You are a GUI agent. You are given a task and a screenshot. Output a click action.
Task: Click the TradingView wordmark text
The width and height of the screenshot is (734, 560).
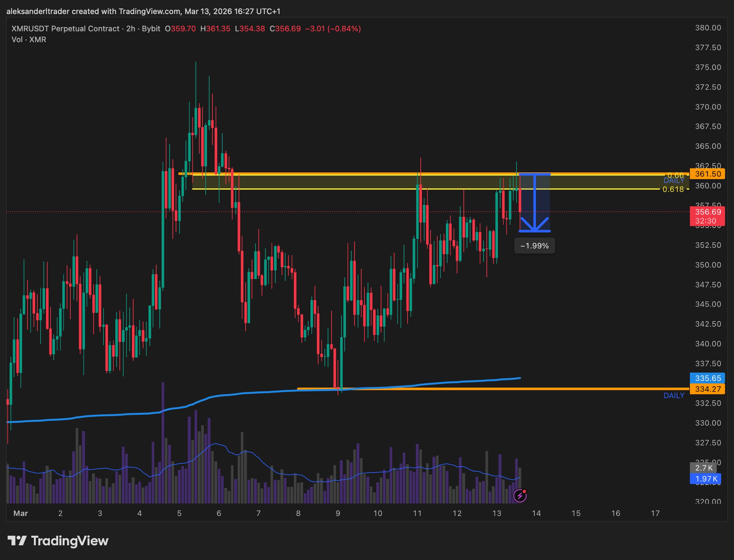(70, 541)
